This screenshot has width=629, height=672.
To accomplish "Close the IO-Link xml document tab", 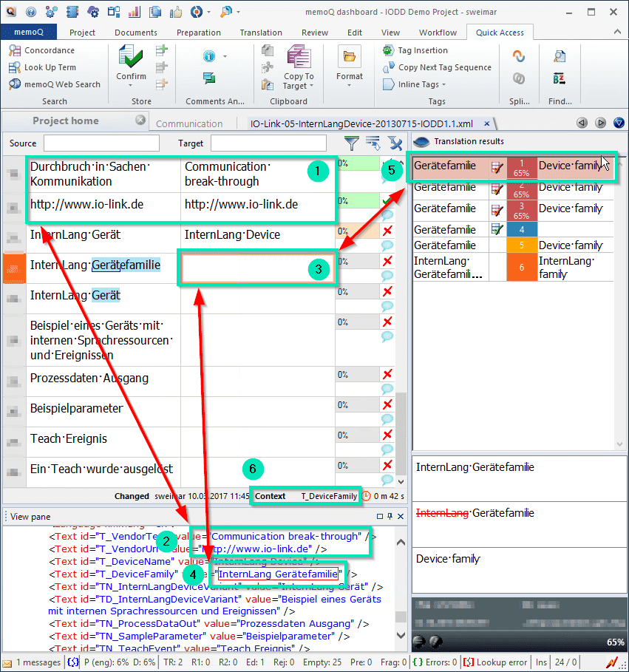I will coord(487,123).
